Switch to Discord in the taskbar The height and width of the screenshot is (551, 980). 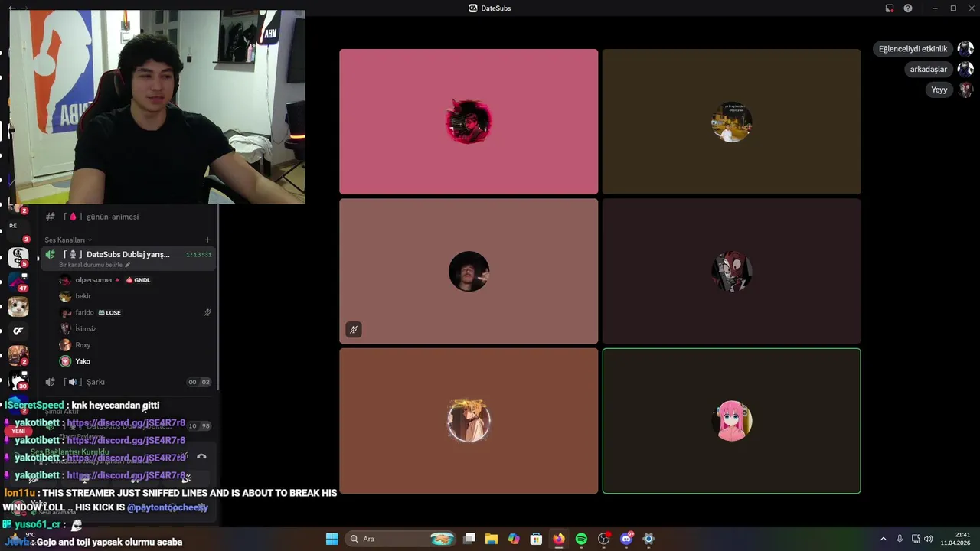pos(626,539)
